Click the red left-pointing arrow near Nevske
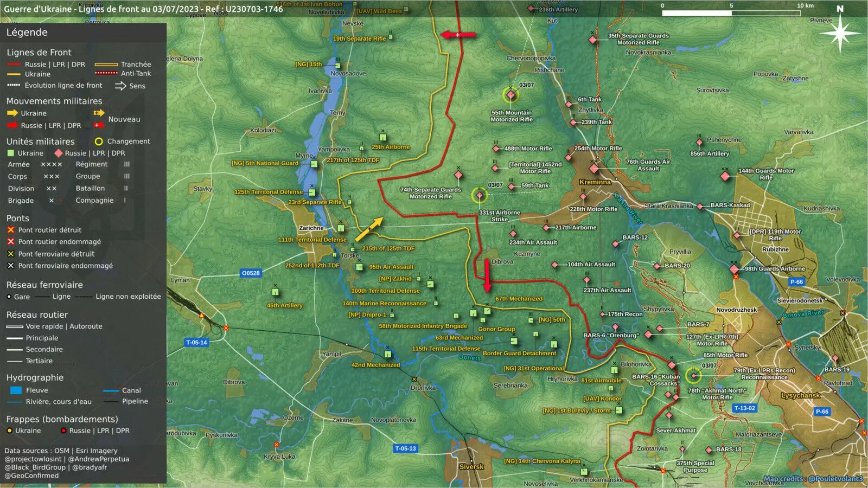Screen dimensions: 868x488 [x=458, y=35]
